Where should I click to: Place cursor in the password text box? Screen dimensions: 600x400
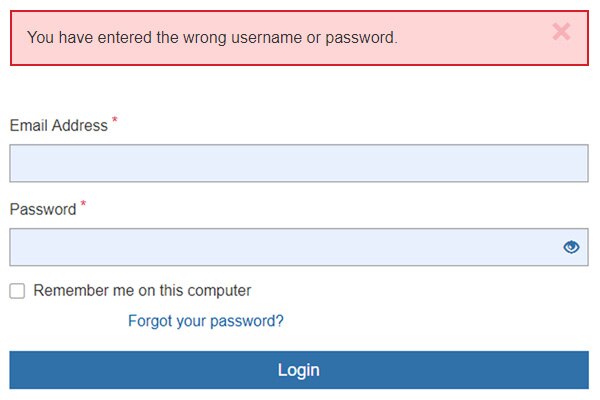click(285, 247)
